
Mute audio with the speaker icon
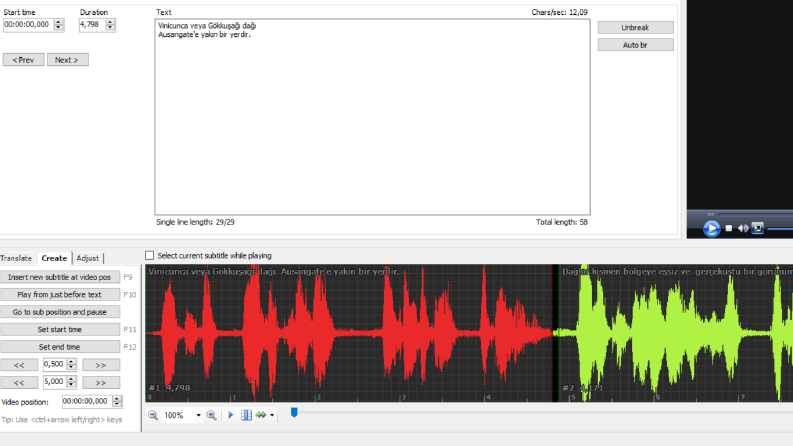click(743, 229)
